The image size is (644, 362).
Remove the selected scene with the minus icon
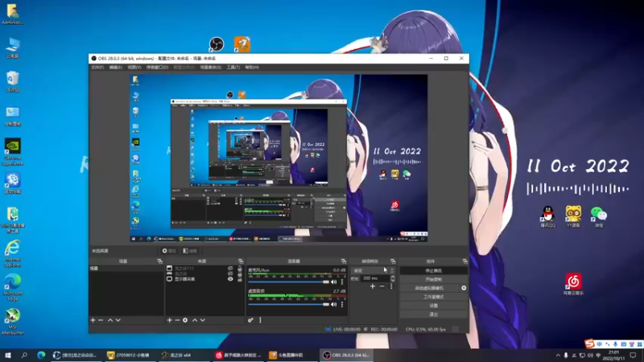[x=101, y=320]
